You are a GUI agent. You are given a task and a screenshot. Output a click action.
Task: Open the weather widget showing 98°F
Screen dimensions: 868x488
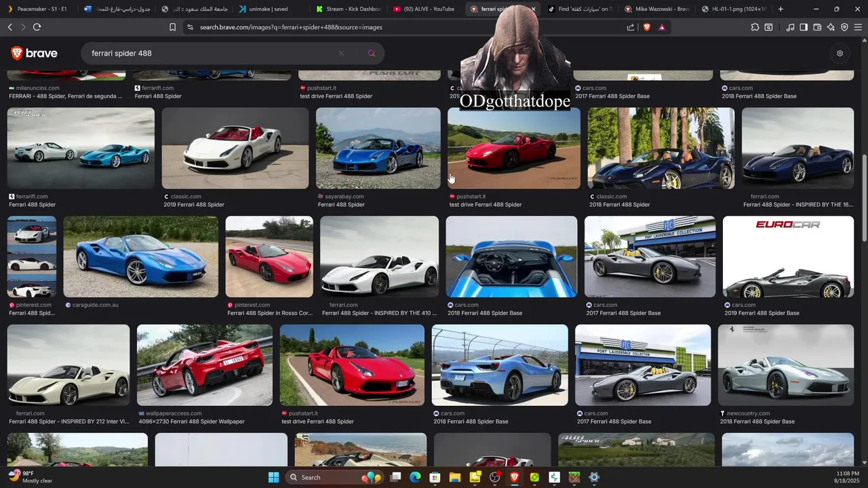31,477
